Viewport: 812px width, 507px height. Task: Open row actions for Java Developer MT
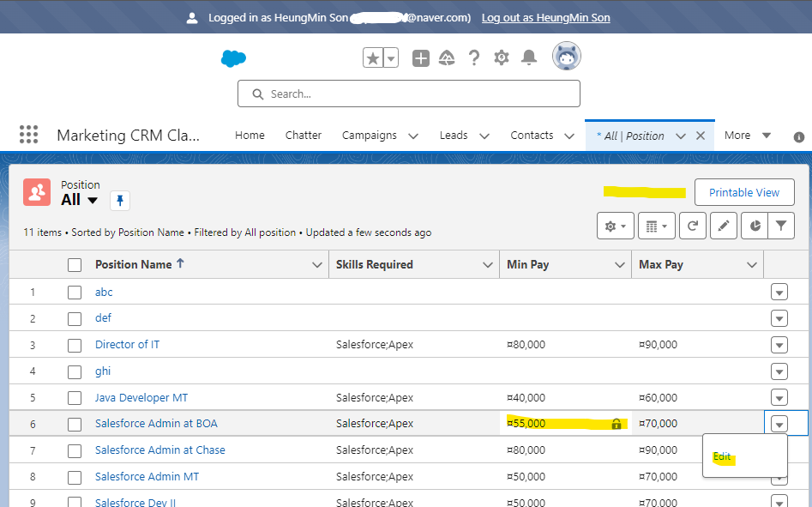coord(779,398)
